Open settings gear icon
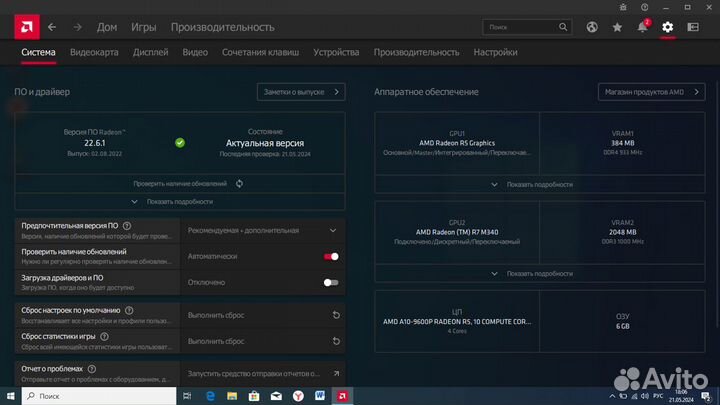The width and height of the screenshot is (720, 405). 668,27
